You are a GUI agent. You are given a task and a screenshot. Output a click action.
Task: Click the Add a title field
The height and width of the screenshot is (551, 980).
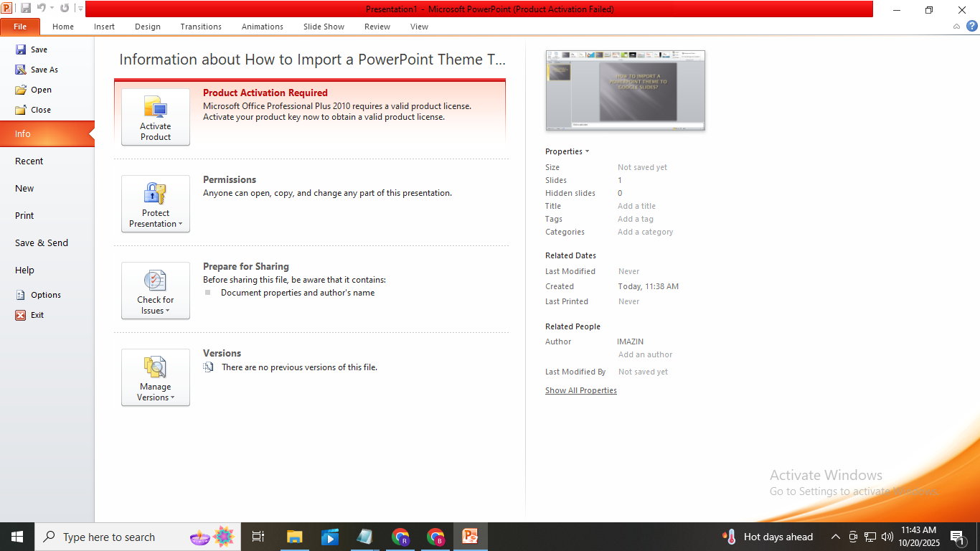(636, 207)
